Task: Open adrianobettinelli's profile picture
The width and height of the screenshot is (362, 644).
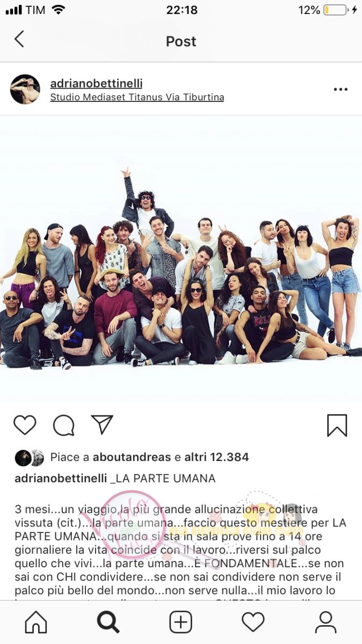Action: 25,89
